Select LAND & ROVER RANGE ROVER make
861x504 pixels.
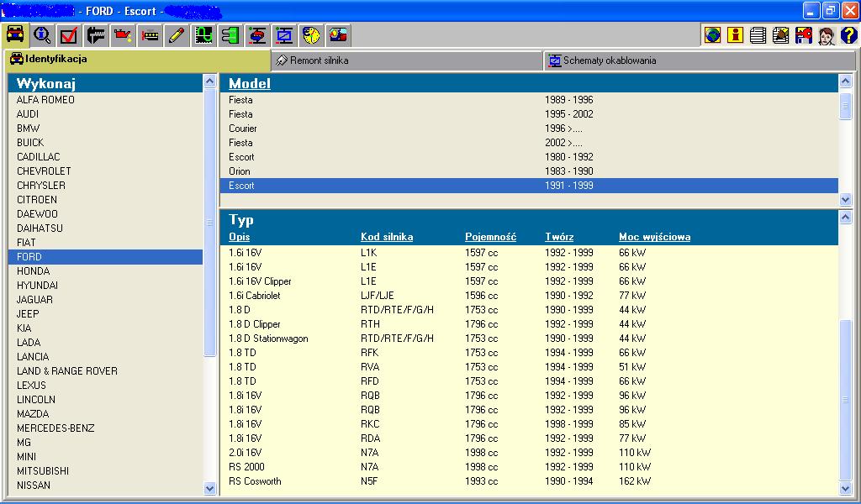coord(105,370)
